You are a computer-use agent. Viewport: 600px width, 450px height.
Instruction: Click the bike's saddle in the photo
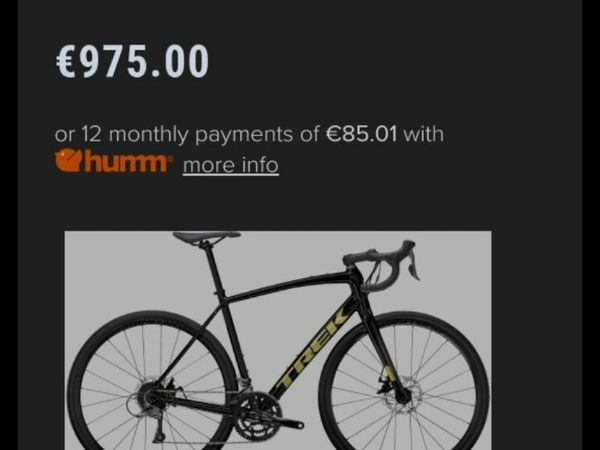[207, 237]
